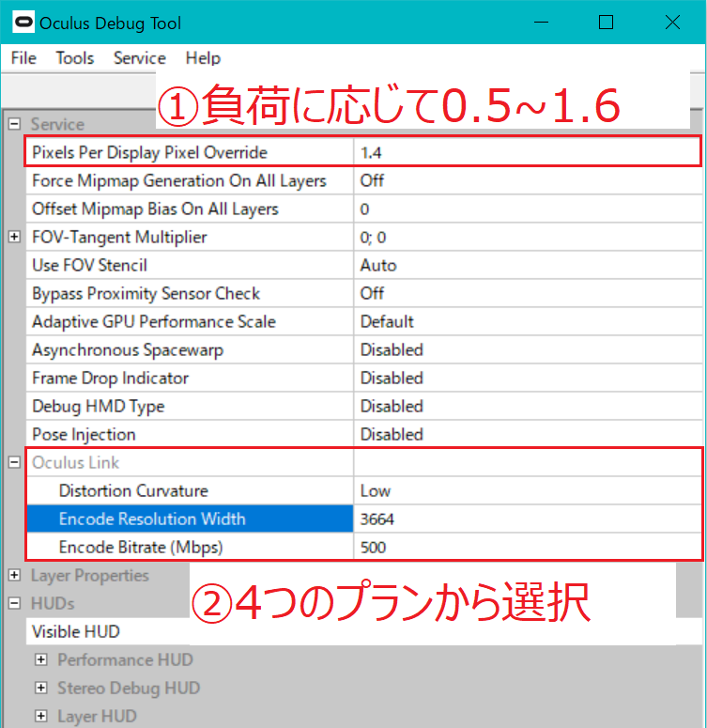
Task: Open the Service menu
Action: tap(140, 58)
